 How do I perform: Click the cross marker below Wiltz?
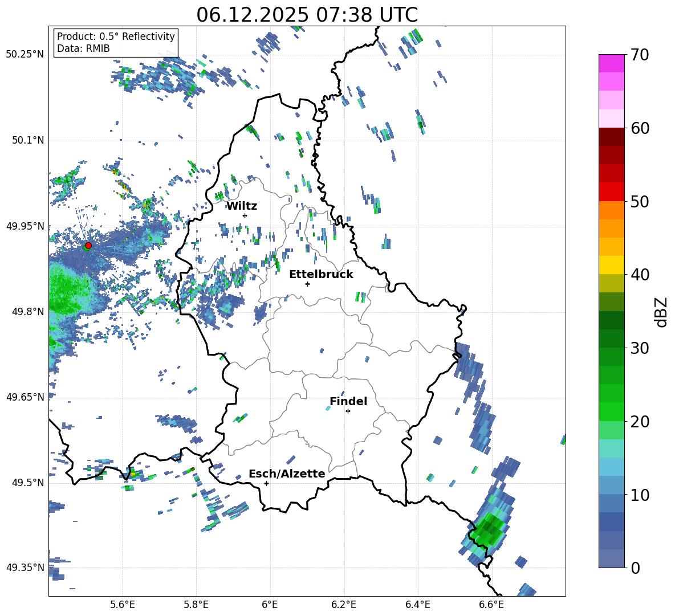point(245,215)
